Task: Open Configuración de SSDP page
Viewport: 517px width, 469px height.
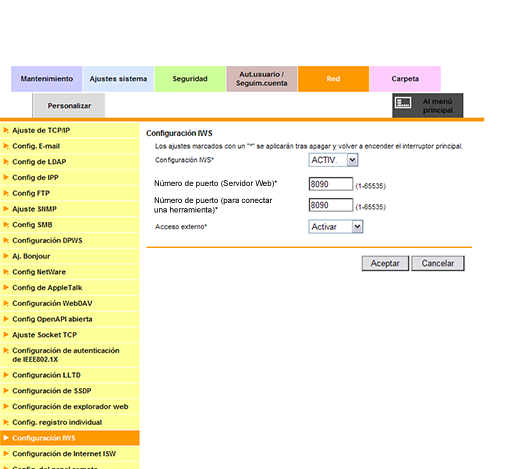Action: [x=70, y=391]
